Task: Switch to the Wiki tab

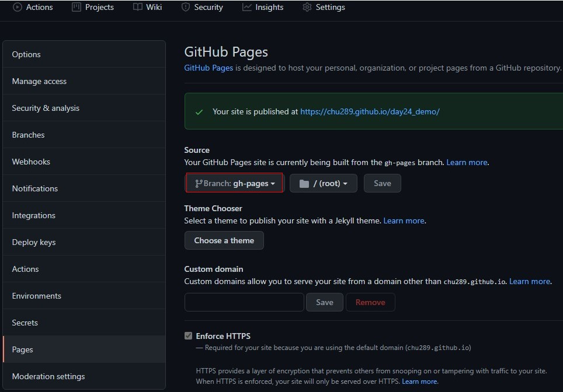Action: click(148, 7)
